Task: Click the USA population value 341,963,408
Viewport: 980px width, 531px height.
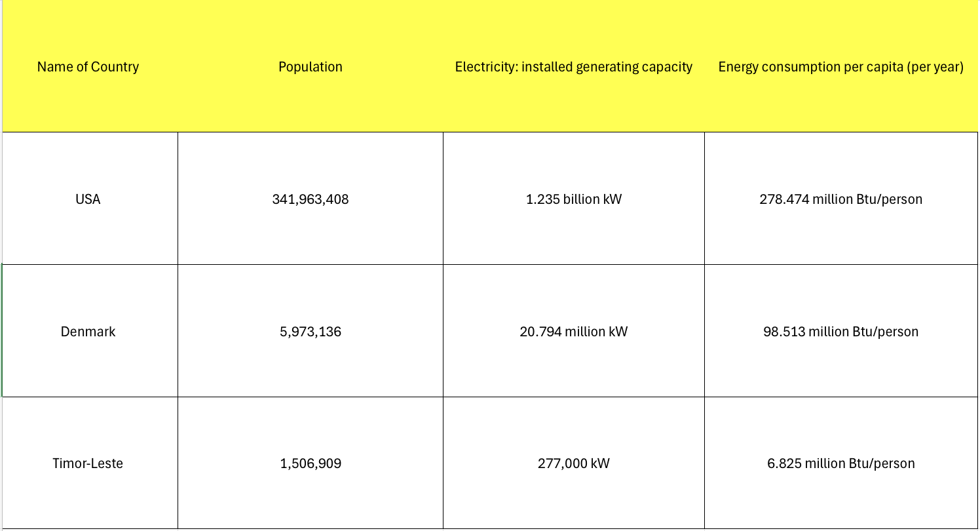Action: (x=311, y=199)
